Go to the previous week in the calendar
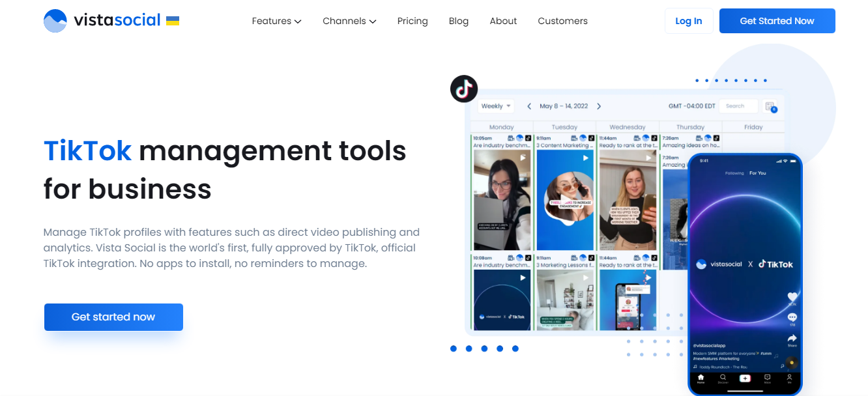Image resolution: width=868 pixels, height=396 pixels. click(x=529, y=106)
